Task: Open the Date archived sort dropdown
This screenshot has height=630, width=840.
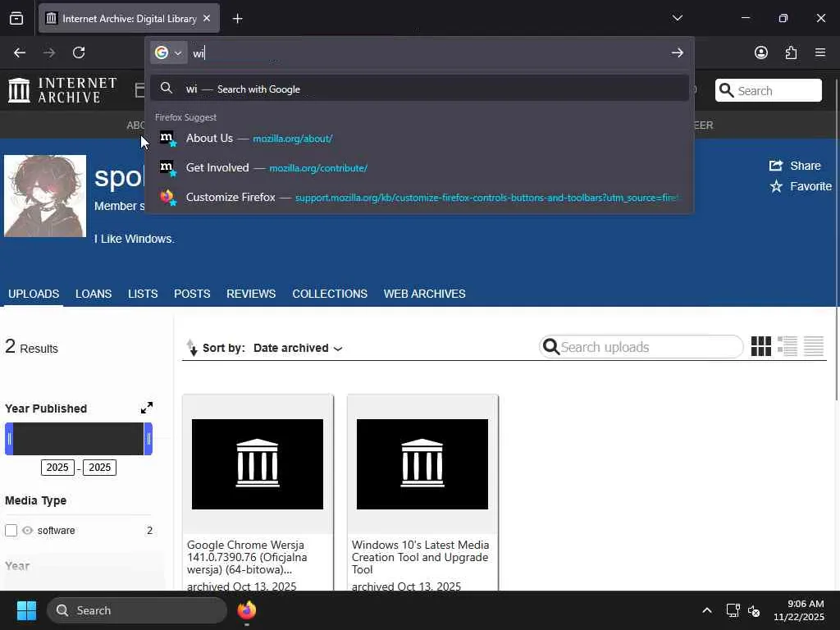Action: coord(298,348)
